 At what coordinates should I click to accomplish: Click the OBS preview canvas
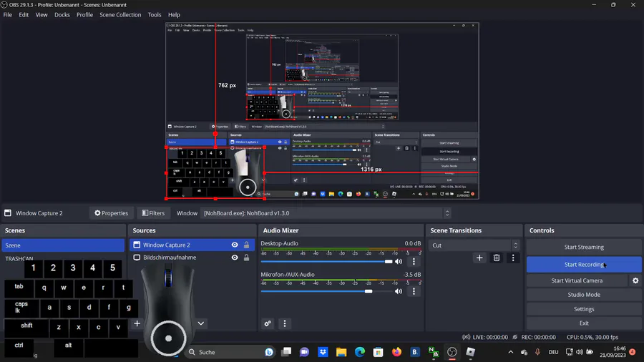click(322, 111)
